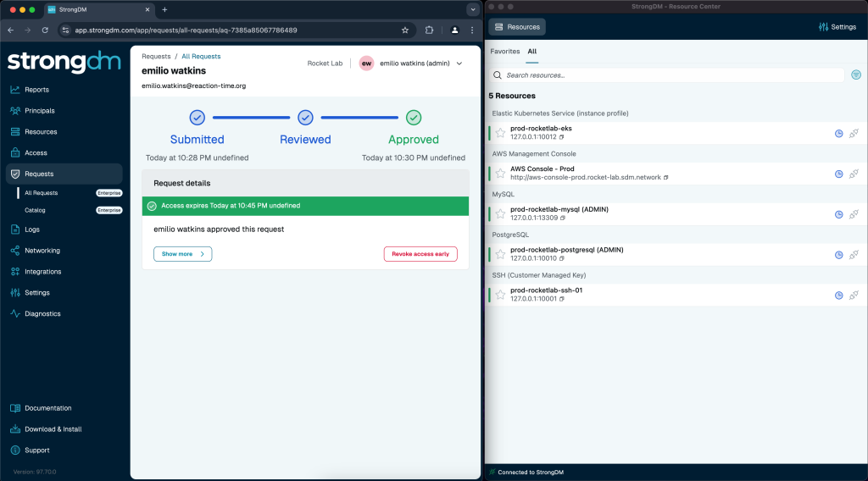Star the prod-rocketlab-mysql (ADMIN) resource

(500, 214)
